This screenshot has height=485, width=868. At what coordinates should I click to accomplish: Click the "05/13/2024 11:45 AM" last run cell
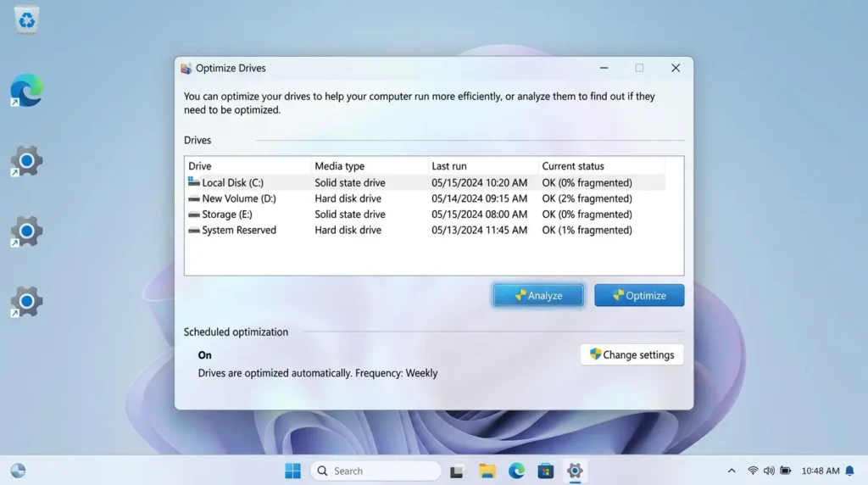480,230
